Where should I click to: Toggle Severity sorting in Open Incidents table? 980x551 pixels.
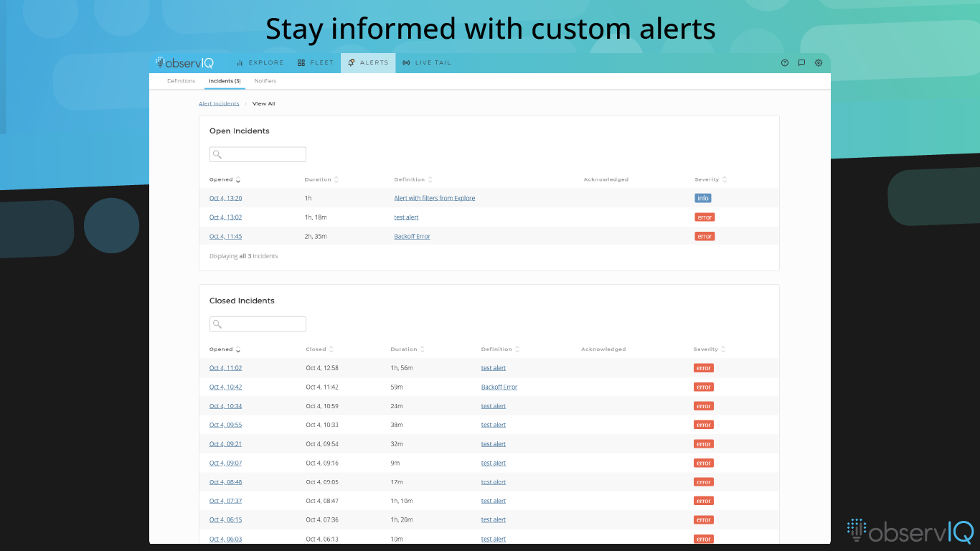pyautogui.click(x=724, y=179)
